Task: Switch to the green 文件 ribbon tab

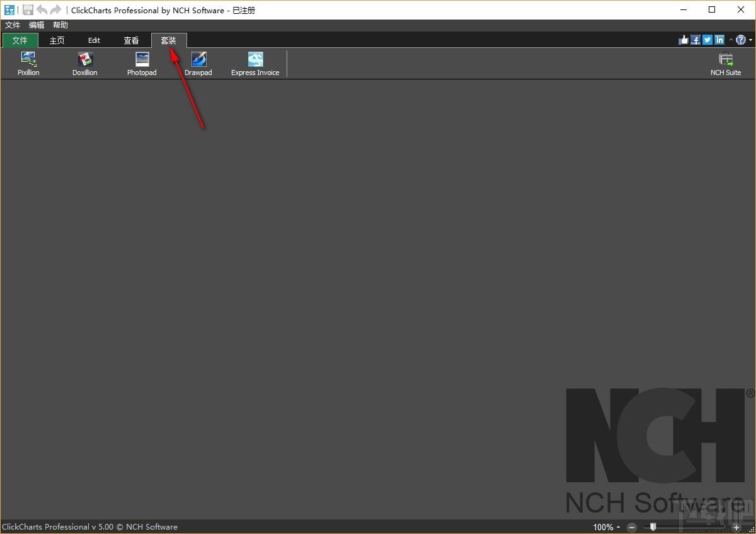Action: click(x=20, y=40)
